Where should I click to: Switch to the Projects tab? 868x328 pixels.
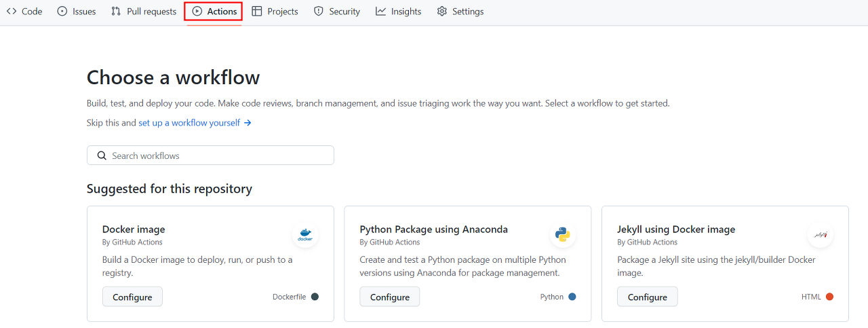275,12
